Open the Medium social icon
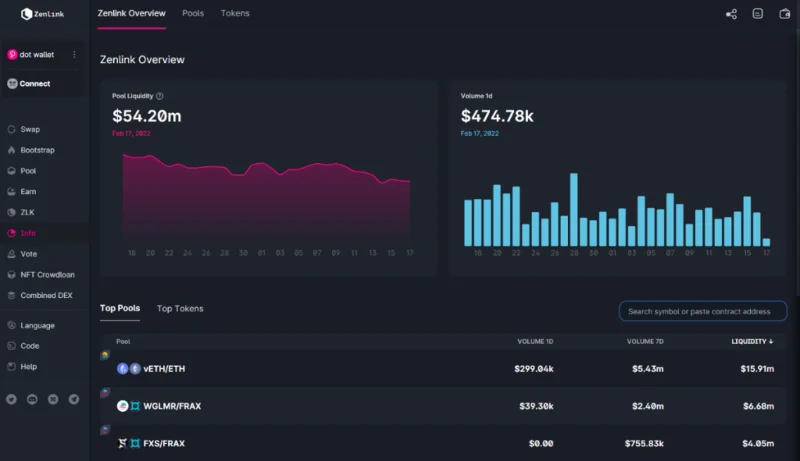Viewport: 800px width, 461px height. click(x=53, y=399)
